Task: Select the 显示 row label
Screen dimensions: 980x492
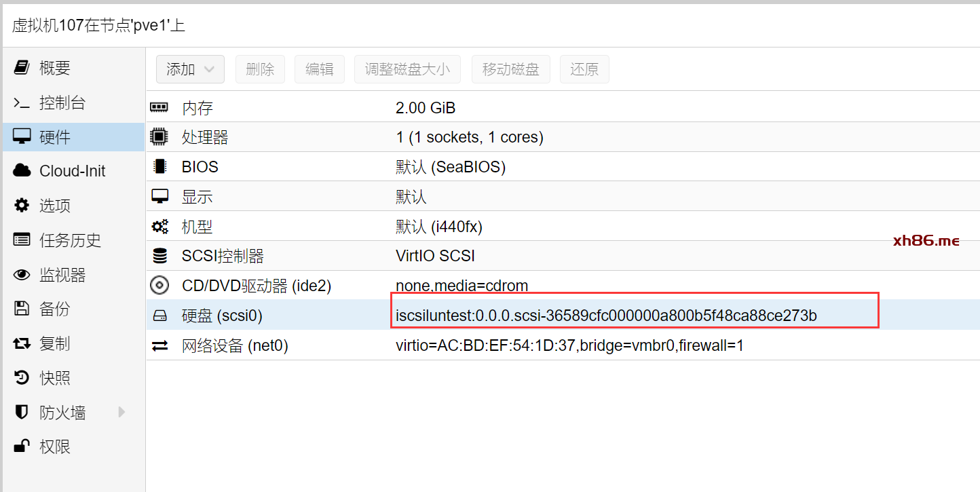Action: tap(197, 197)
